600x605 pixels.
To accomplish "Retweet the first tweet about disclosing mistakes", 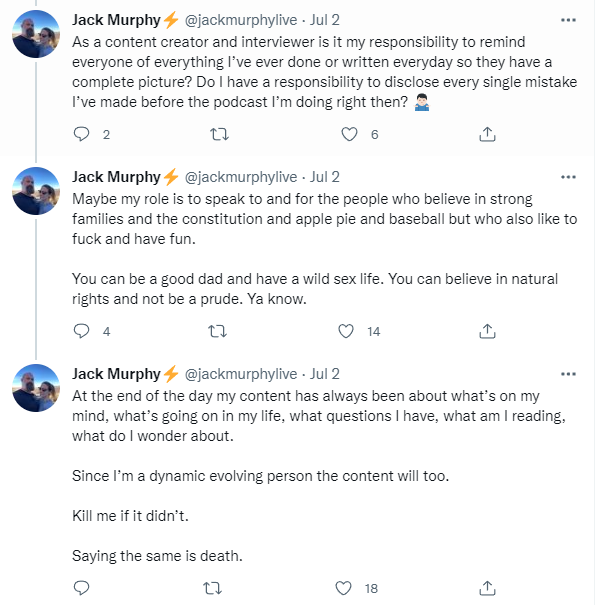I will click(x=216, y=134).
